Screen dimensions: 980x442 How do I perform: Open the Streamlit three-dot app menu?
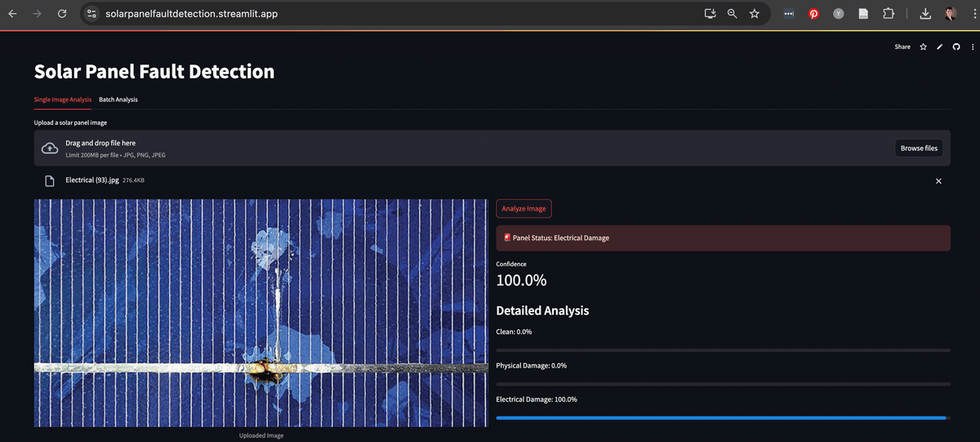pos(972,47)
